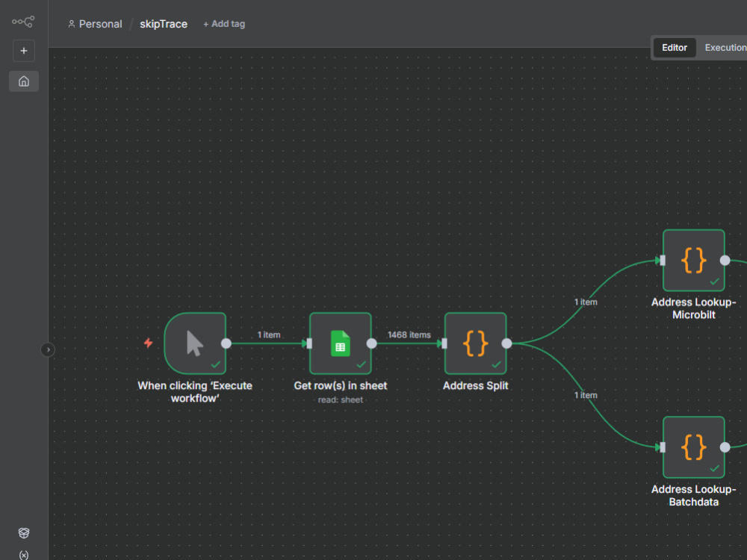
Task: Click the Batchdata node output connector
Action: 725,447
